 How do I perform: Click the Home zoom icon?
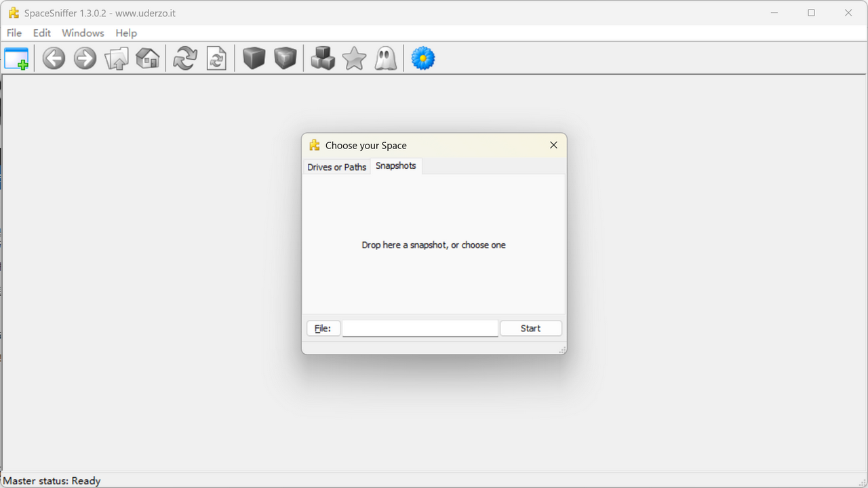[x=147, y=58]
